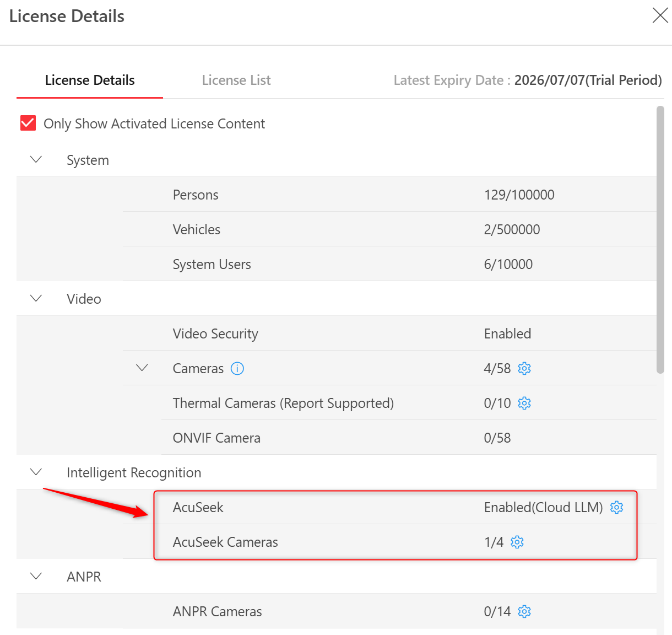Click the Video section title

[x=84, y=299]
